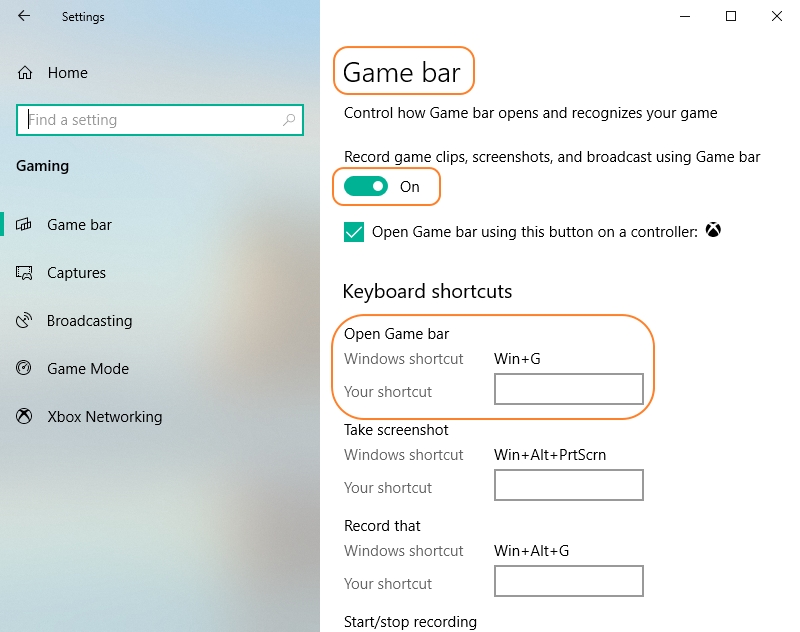Open the Captures settings page
Screen dimensions: 800x632
click(77, 273)
